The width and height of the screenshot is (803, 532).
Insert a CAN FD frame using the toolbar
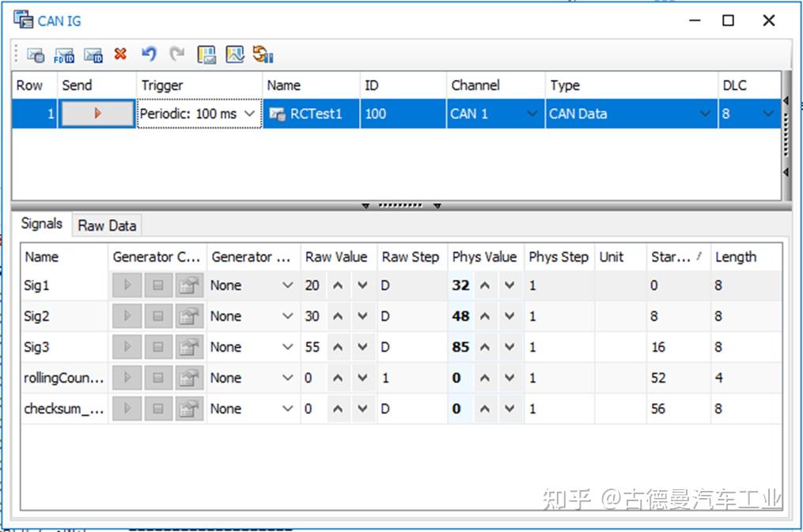pyautogui.click(x=63, y=55)
